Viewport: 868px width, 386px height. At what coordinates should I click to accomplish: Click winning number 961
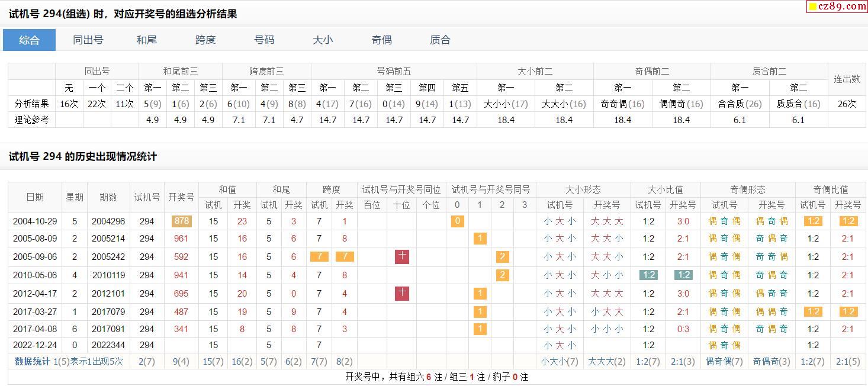[181, 238]
